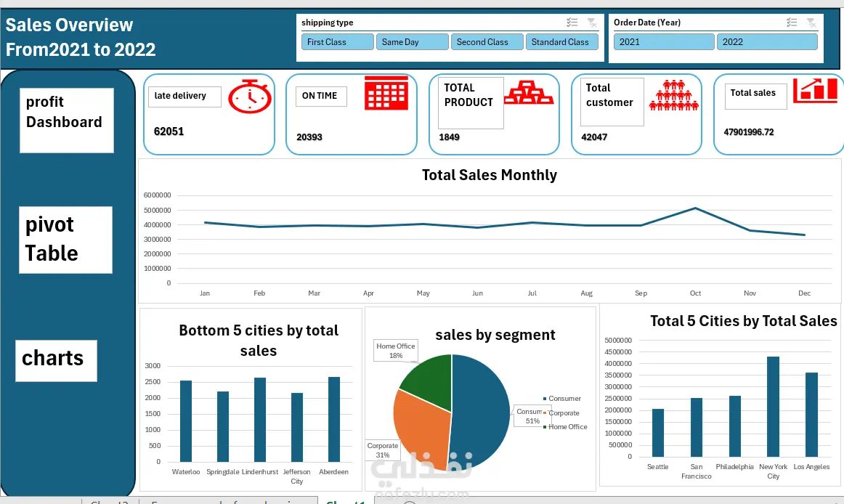Select Second Class shipping filter
Image resolution: width=844 pixels, height=504 pixels.
[487, 42]
